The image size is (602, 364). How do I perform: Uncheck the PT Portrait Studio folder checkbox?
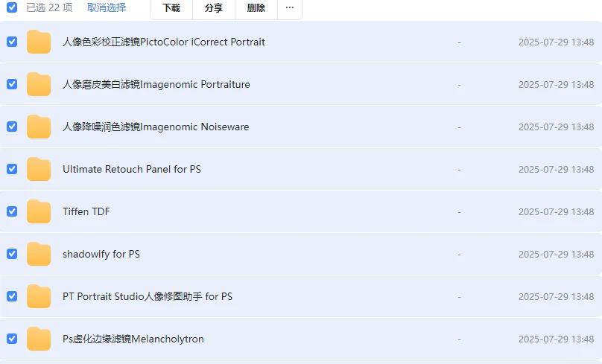coord(12,296)
